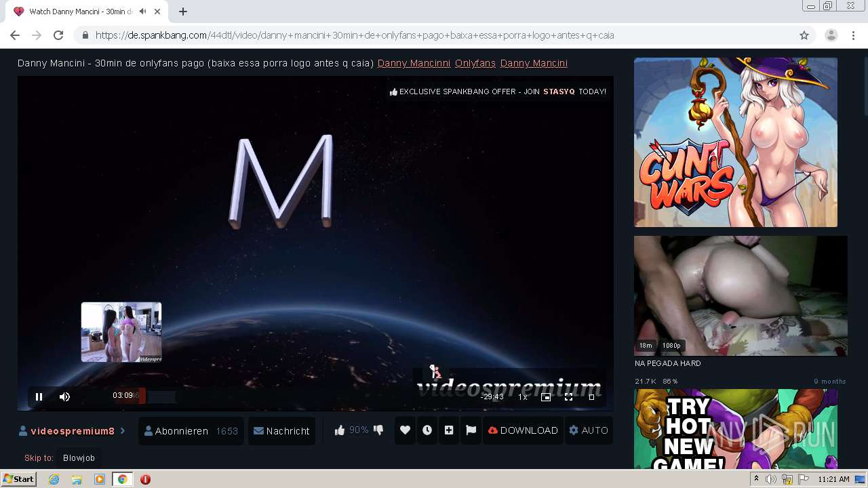Open a new browser tab

[x=183, y=12]
